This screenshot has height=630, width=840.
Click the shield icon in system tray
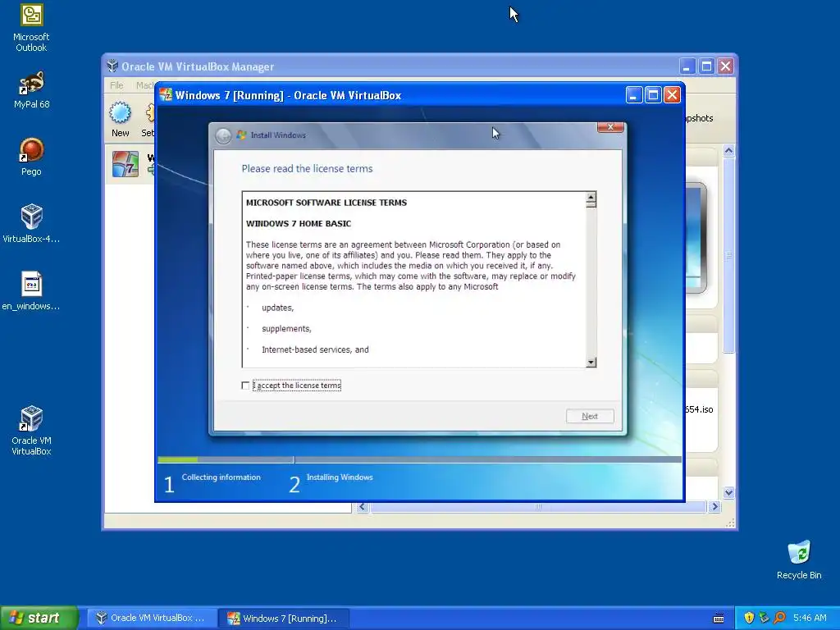click(x=749, y=618)
